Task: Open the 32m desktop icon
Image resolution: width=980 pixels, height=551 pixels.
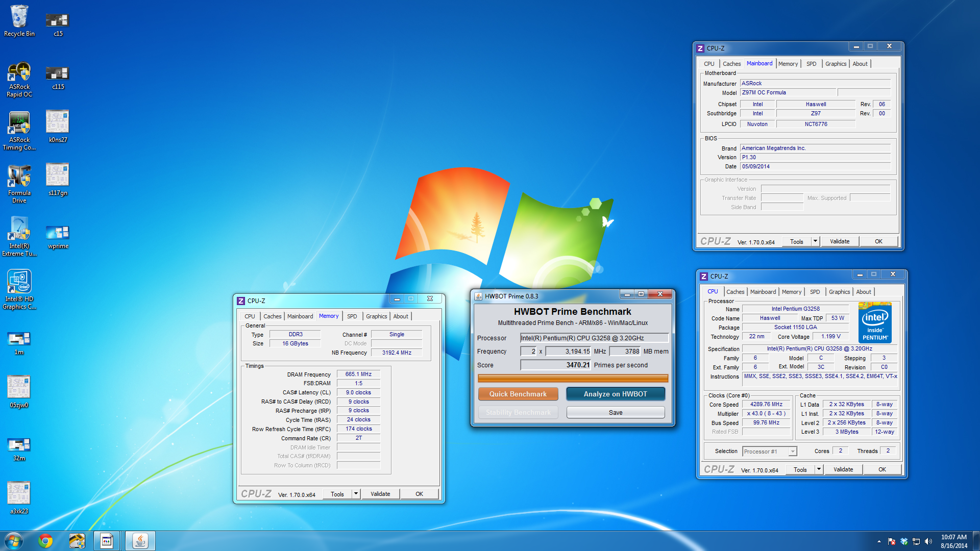Action: (x=19, y=449)
